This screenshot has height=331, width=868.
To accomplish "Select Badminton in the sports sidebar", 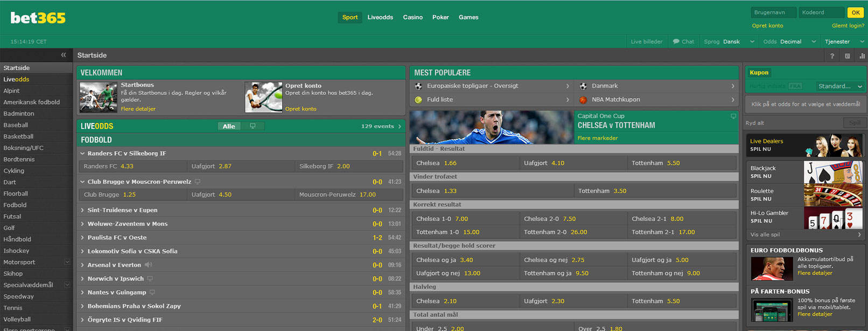I will tap(19, 114).
